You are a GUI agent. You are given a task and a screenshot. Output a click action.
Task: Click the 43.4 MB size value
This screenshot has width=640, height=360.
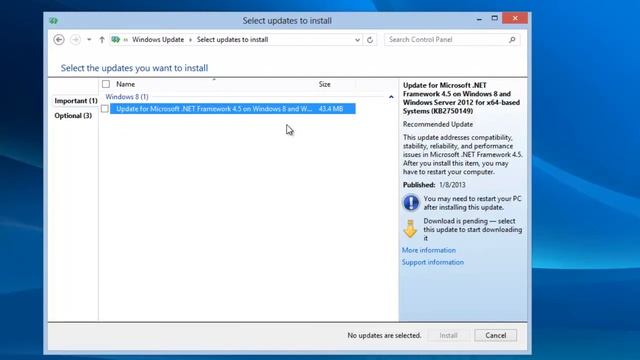[331, 109]
